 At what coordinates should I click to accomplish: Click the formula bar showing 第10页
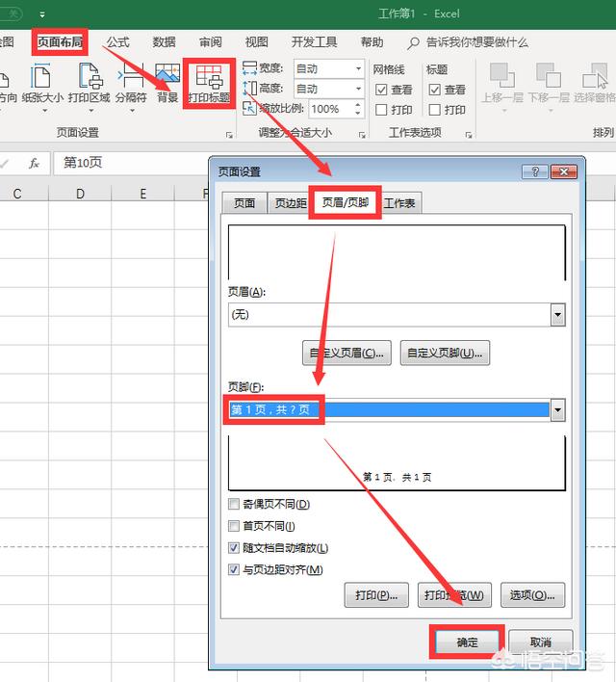click(130, 163)
